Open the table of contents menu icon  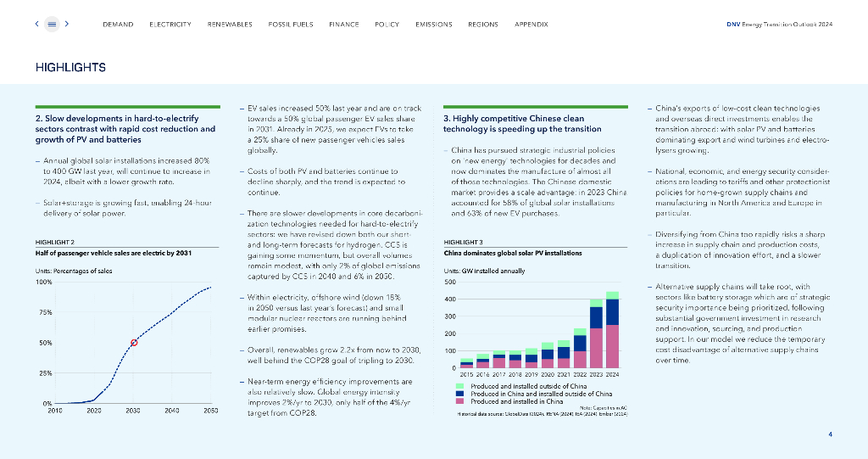click(52, 24)
